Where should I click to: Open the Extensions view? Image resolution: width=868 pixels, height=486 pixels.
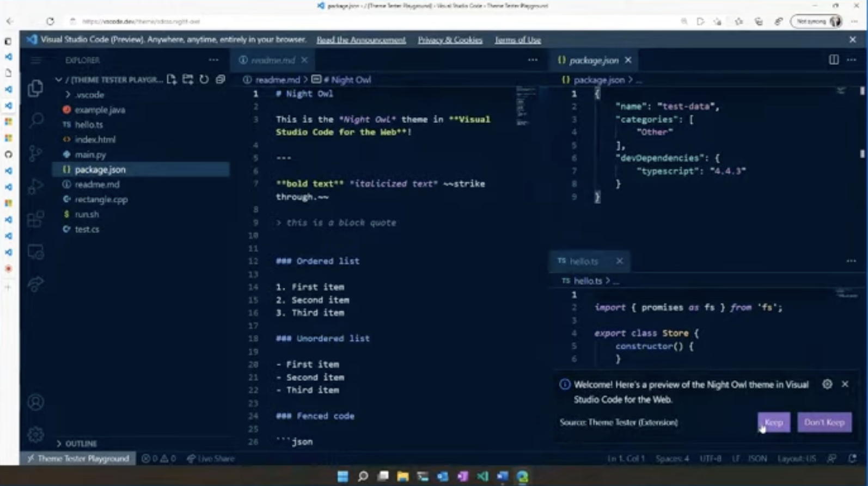pos(35,219)
